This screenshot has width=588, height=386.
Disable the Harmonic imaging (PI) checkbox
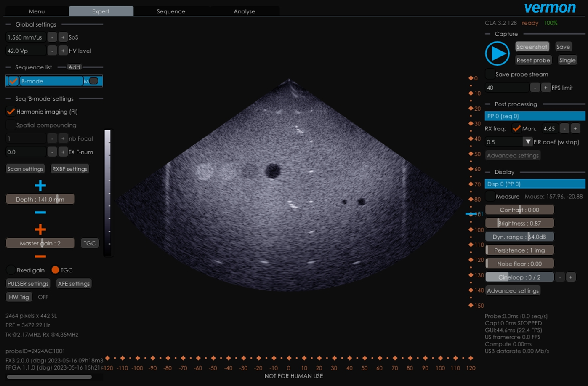[11, 111]
